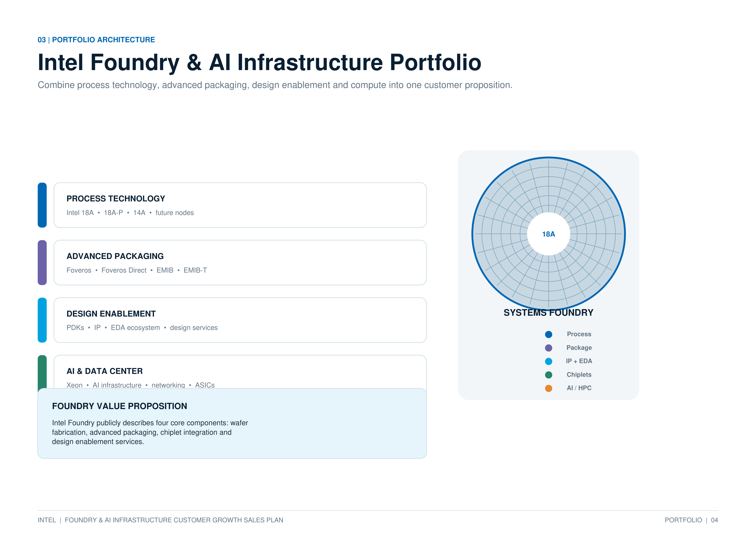
Task: Click the AI & DATA CENTER heading
Action: click(104, 371)
